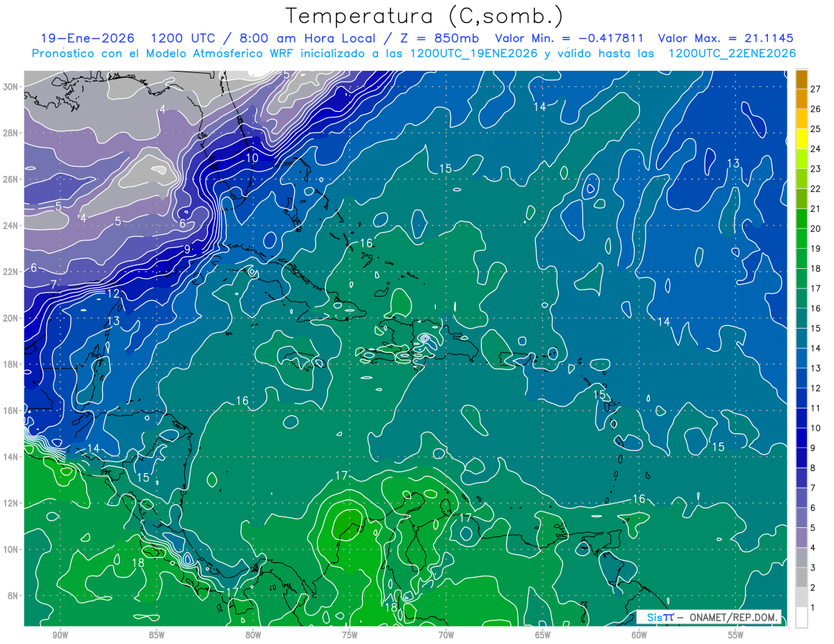Click the 16N latitude axis label
834x644 pixels.
[x=11, y=411]
